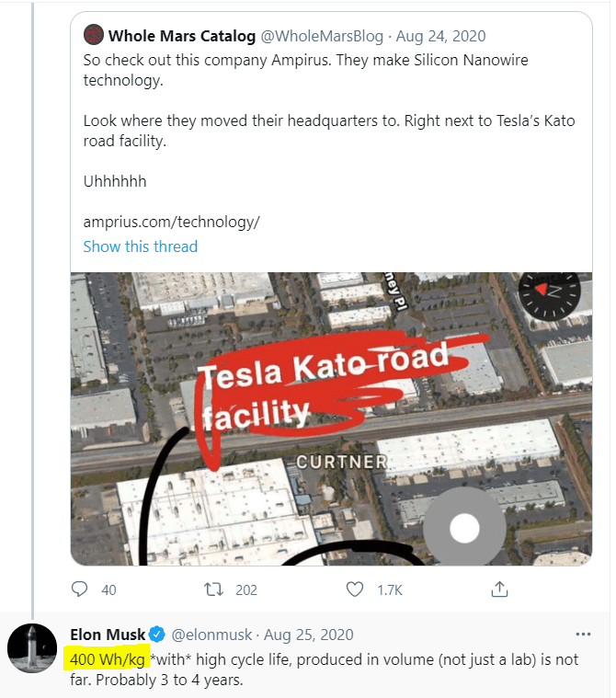Open the three-dot more options menu

click(583, 635)
